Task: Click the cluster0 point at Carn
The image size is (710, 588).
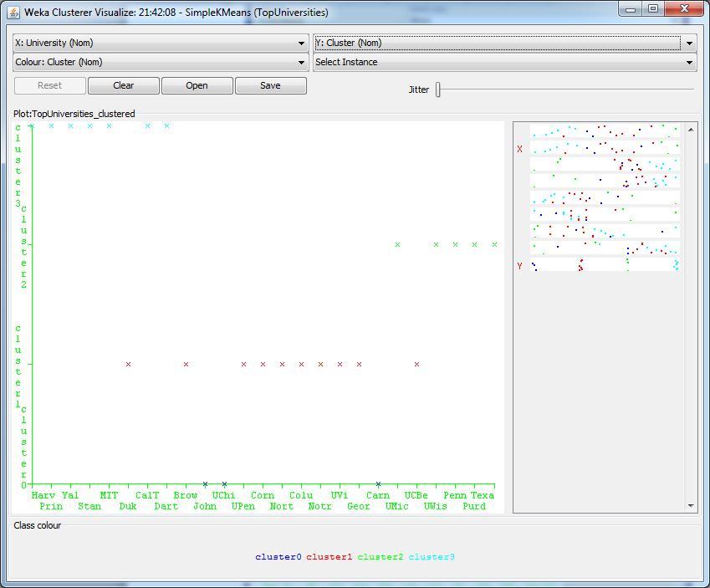Action: 379,484
